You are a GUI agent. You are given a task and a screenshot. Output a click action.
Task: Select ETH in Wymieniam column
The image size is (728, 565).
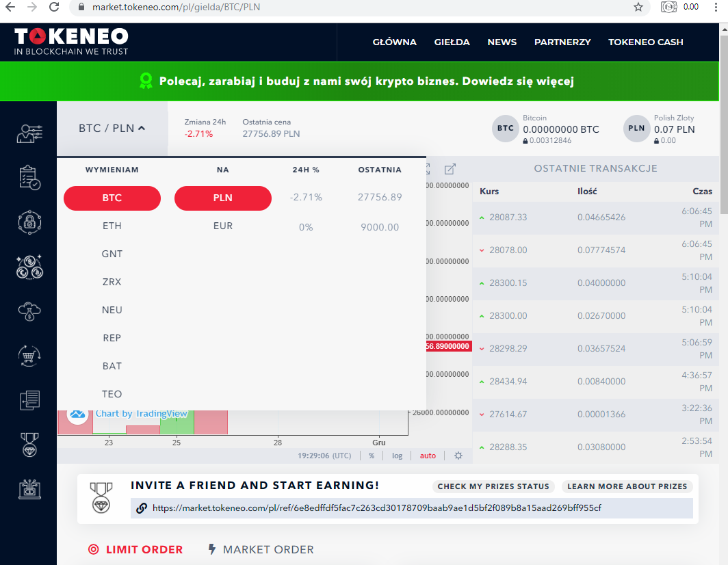click(x=112, y=226)
